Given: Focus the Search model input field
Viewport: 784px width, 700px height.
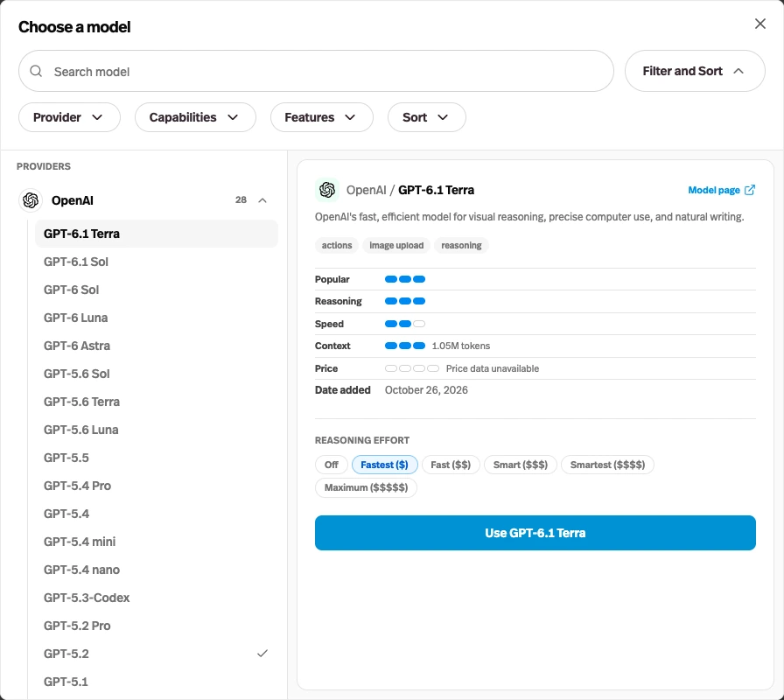Looking at the screenshot, I should [x=316, y=71].
